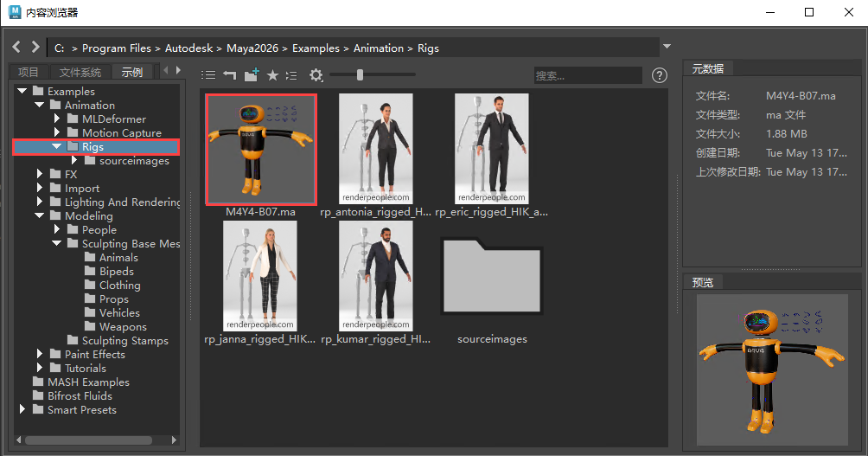This screenshot has height=456, width=868.
Task: Go up one folder level arrow icon
Action: [x=230, y=74]
